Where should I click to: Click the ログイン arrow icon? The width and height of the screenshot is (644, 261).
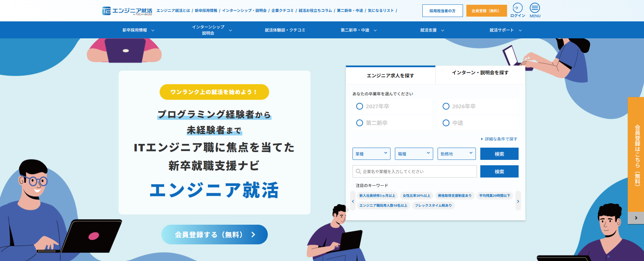click(x=518, y=8)
